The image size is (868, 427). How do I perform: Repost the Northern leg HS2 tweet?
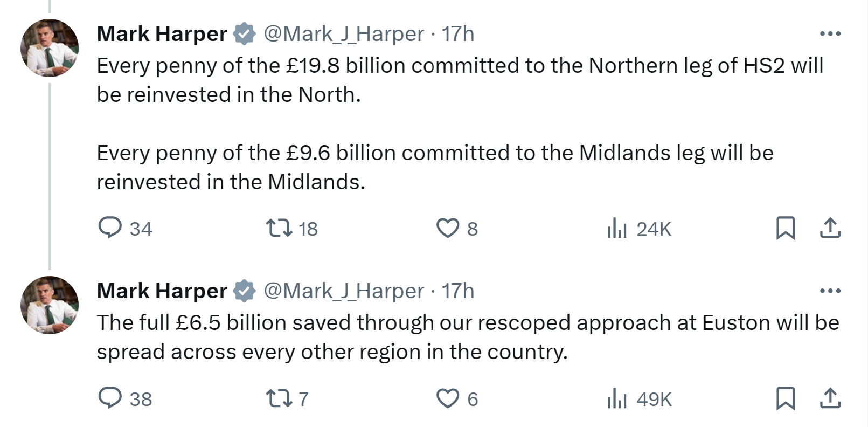pos(280,228)
